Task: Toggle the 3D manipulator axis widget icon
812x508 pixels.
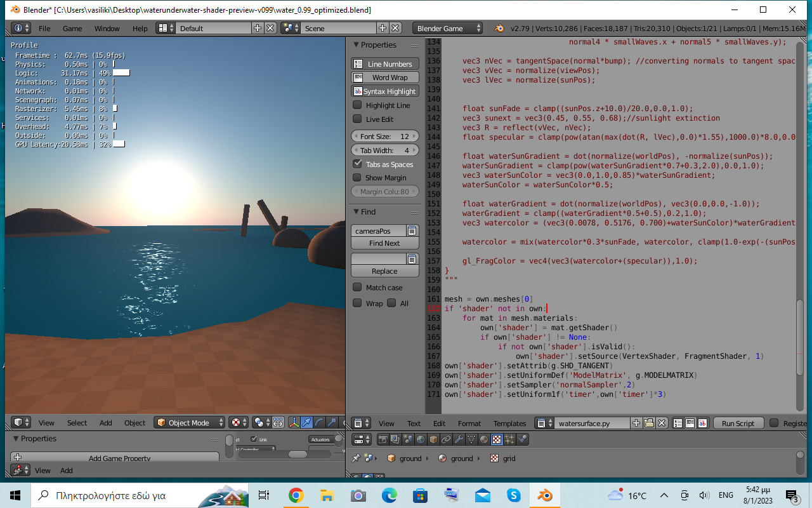Action: pos(294,422)
